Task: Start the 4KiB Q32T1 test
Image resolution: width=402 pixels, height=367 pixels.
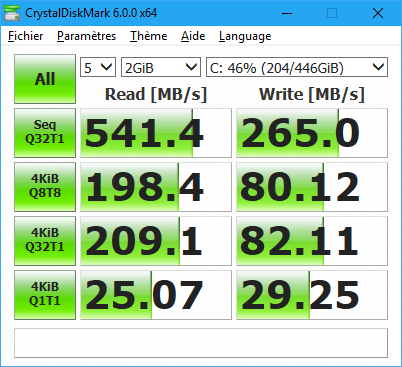Action: 45,241
